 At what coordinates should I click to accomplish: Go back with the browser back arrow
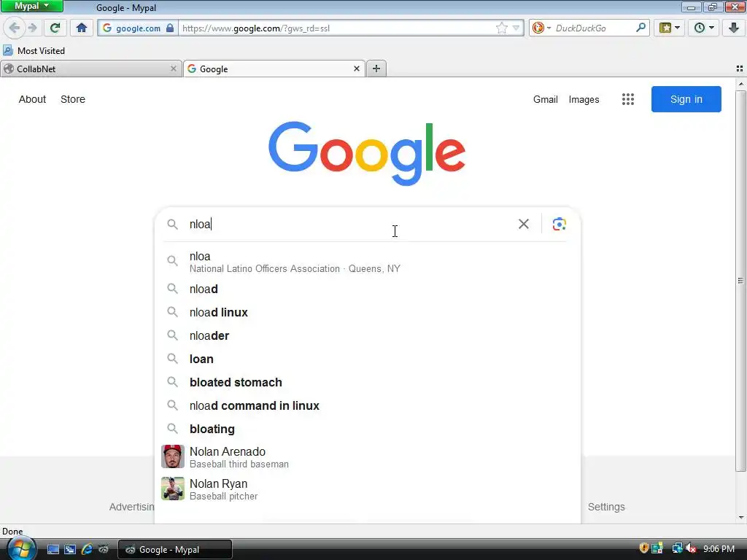coord(14,28)
